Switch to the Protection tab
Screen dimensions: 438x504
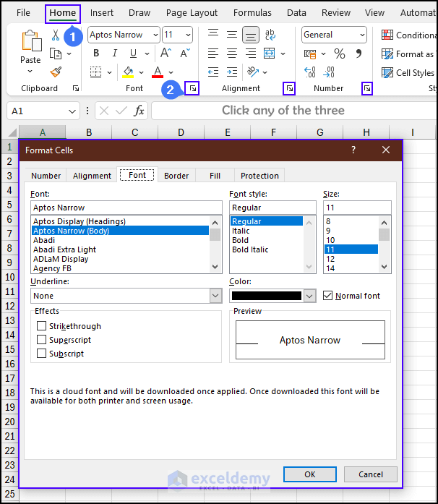coord(259,176)
